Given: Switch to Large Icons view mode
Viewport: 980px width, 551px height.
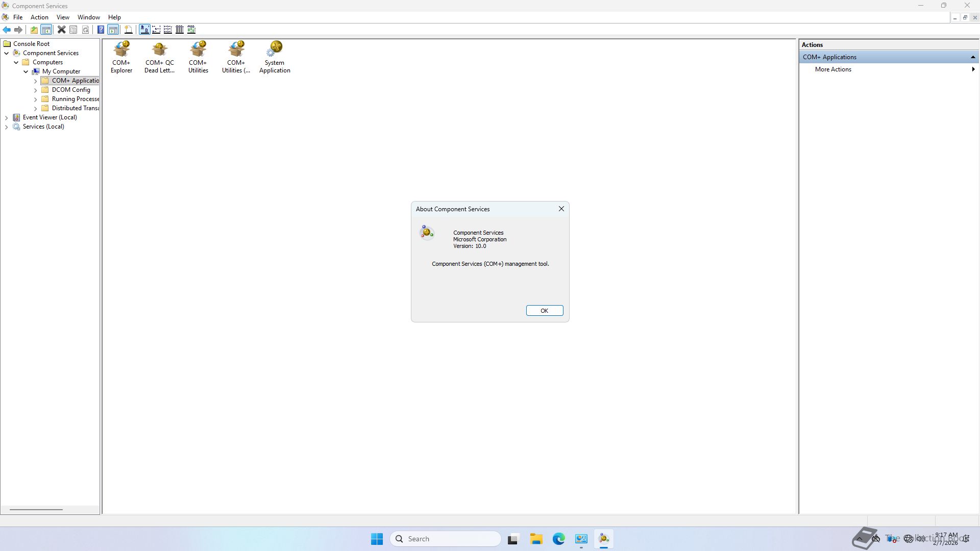Looking at the screenshot, I should (x=144, y=30).
